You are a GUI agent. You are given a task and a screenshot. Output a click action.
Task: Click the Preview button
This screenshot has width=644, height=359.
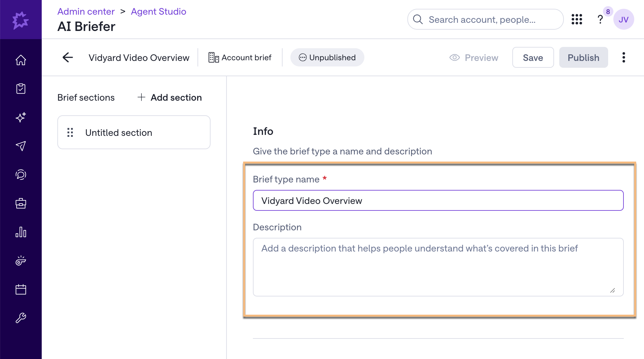[x=474, y=58]
